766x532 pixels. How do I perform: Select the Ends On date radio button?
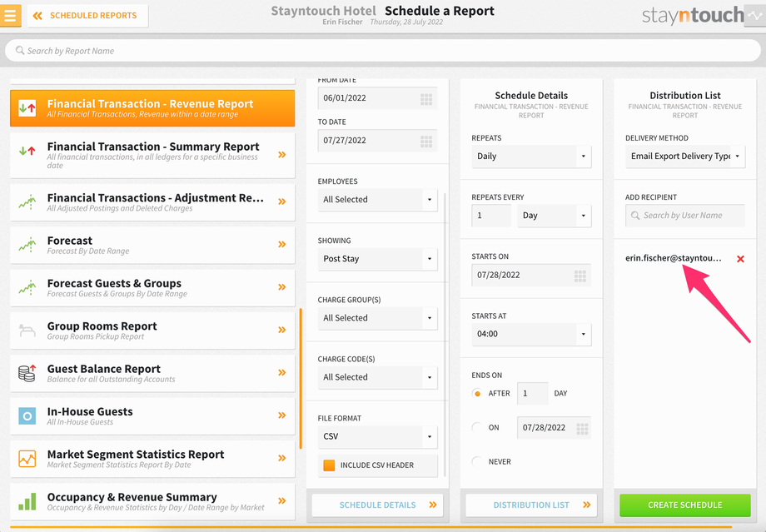point(477,427)
